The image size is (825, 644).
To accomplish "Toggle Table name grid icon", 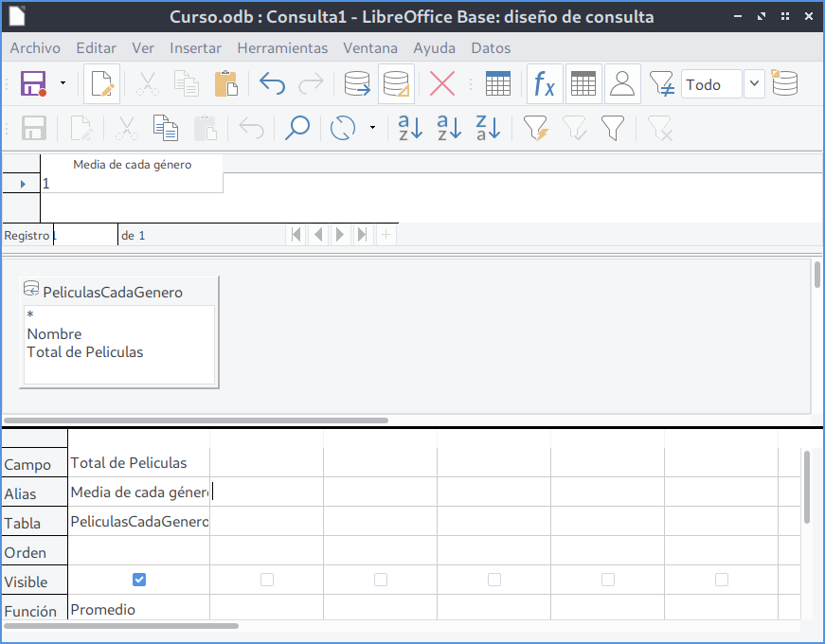I will tap(583, 83).
